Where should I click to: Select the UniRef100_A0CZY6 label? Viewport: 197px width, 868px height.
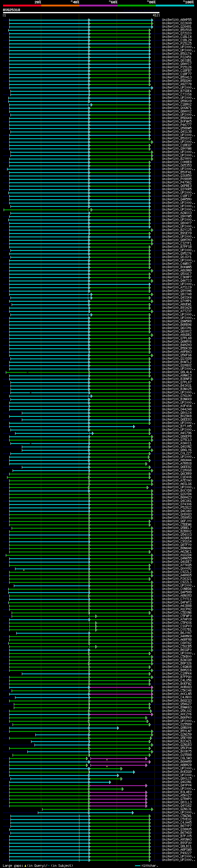(x=177, y=714)
